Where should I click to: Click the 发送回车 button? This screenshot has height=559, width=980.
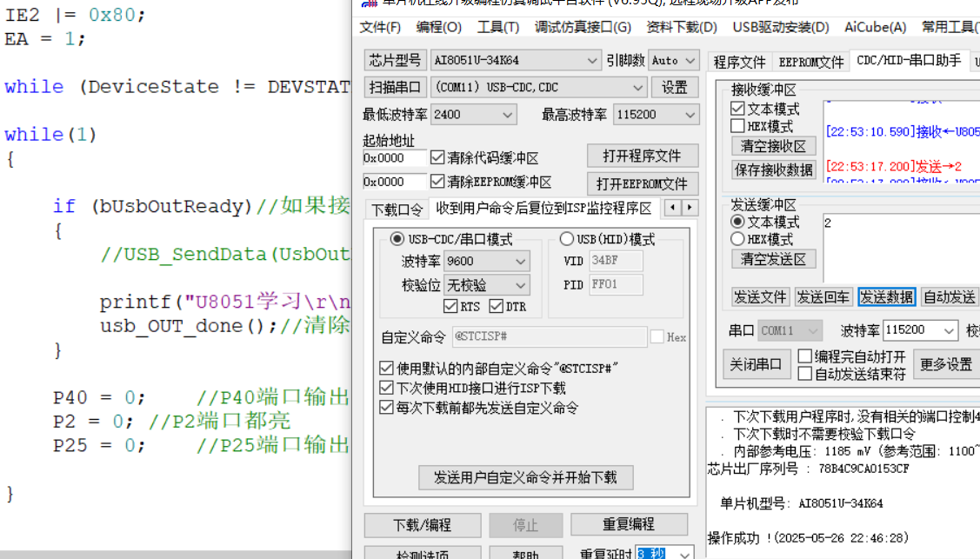coord(823,297)
